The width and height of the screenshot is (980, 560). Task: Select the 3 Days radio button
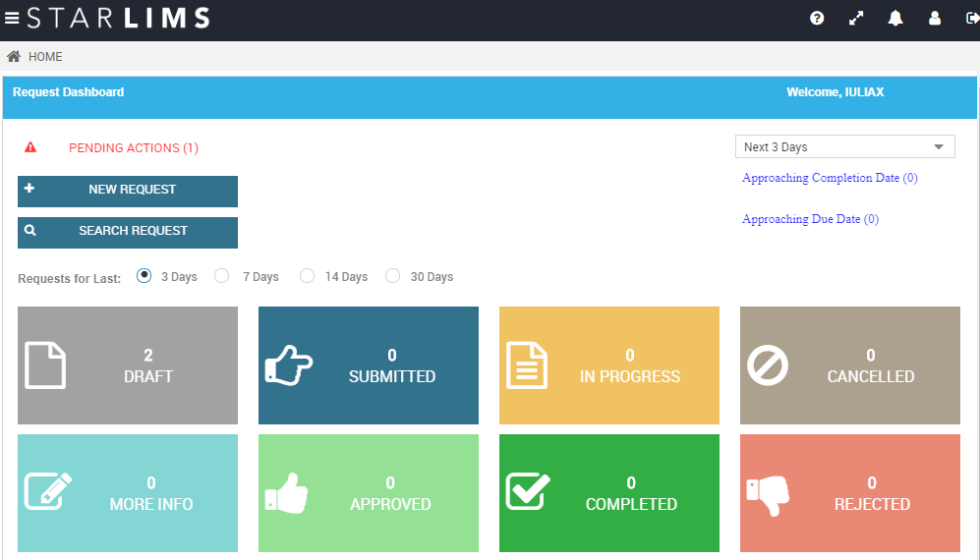coord(144,276)
